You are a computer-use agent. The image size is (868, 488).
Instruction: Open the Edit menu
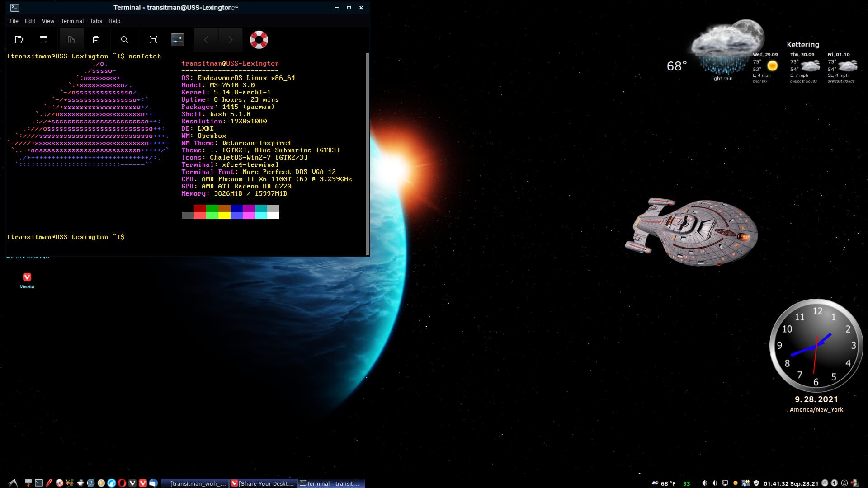pyautogui.click(x=30, y=21)
